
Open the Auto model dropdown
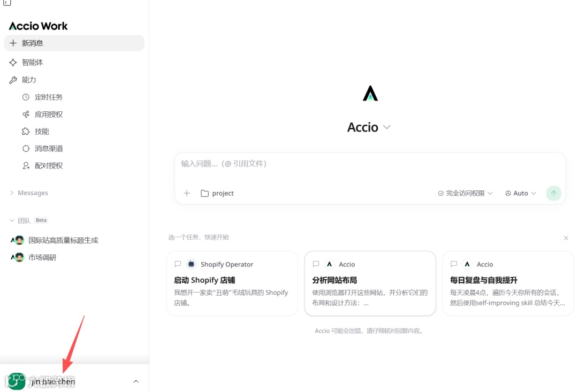[x=520, y=193]
